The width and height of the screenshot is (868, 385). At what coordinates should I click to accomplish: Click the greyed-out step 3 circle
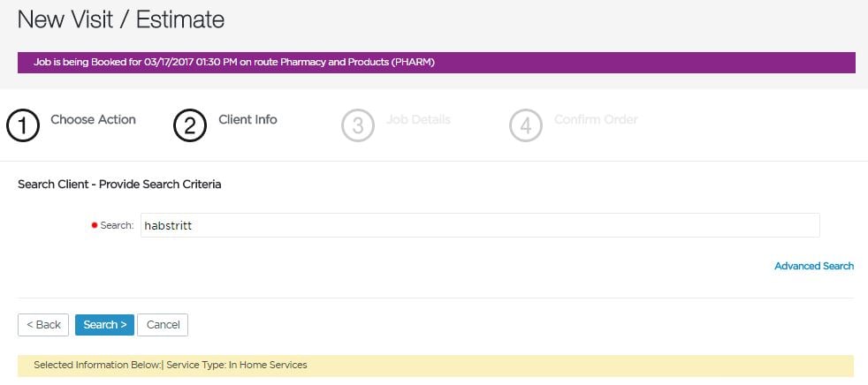point(357,125)
